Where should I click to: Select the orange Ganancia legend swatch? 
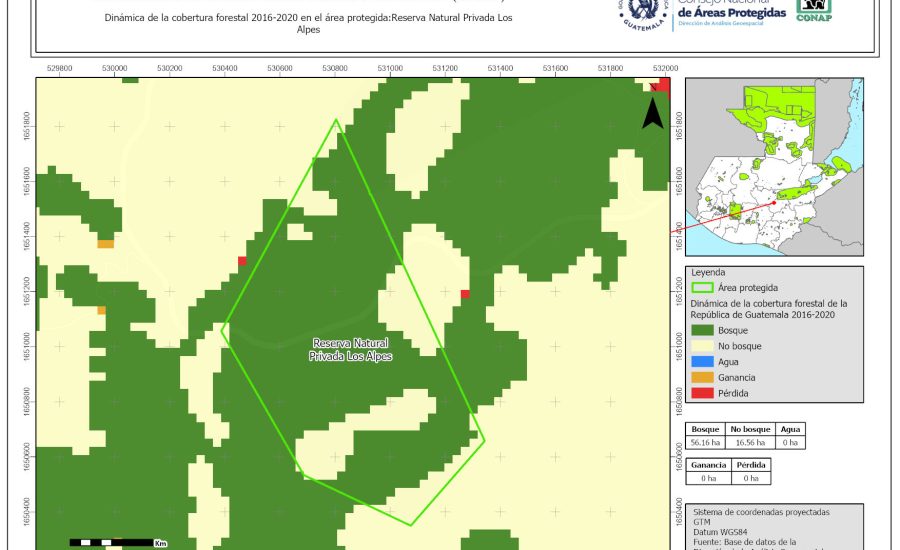[x=703, y=378]
